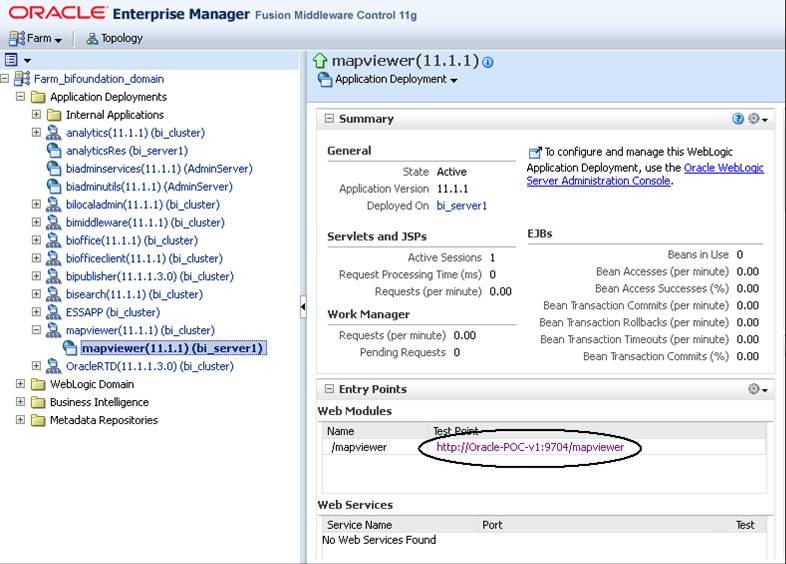
Task: Open the http://Oracle-POC-v1:9704/mapviewer test point link
Action: click(x=530, y=447)
